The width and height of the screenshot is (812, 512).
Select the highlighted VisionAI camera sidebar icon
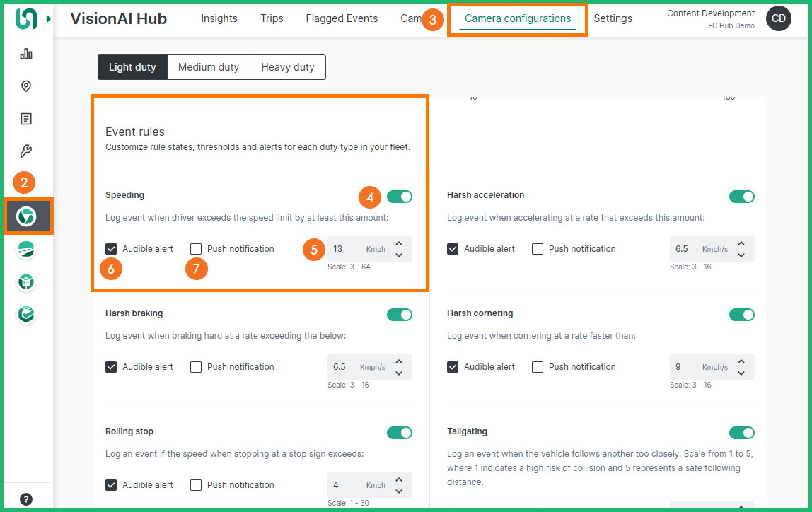click(x=27, y=216)
